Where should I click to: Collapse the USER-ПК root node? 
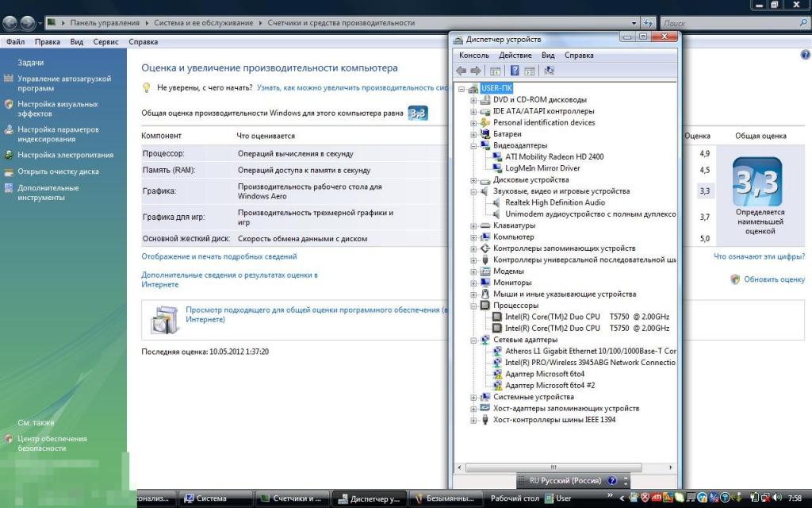click(x=462, y=89)
